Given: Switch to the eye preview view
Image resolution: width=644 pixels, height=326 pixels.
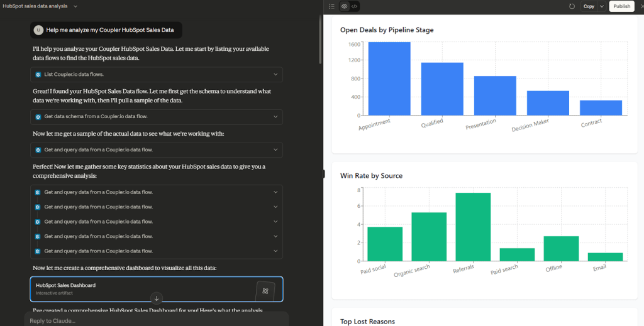Looking at the screenshot, I should [344, 6].
